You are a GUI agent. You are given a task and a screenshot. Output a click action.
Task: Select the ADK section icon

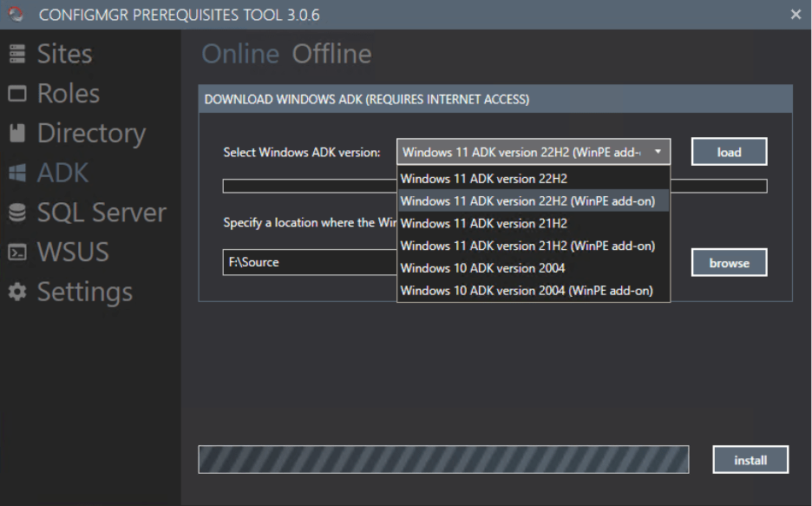[x=16, y=173]
